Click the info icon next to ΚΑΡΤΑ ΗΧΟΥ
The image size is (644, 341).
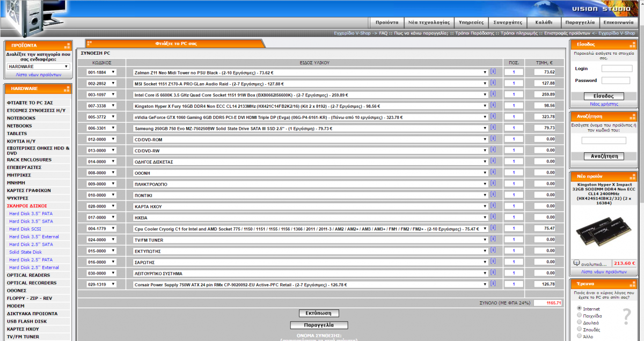(x=493, y=206)
